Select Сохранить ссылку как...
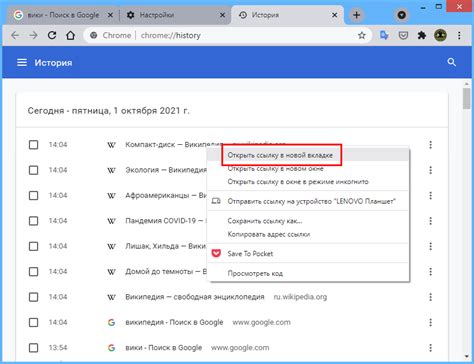Screen dimensions: 474x364 click(308, 221)
